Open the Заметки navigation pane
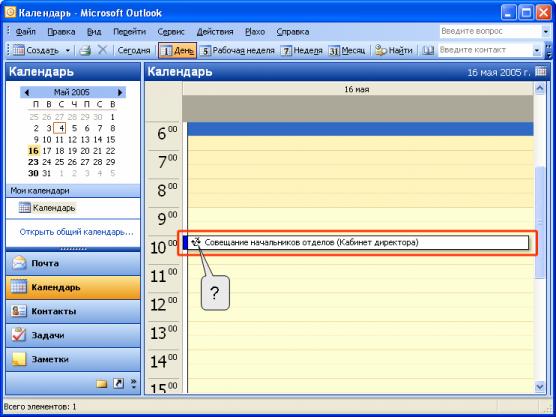 (x=73, y=359)
